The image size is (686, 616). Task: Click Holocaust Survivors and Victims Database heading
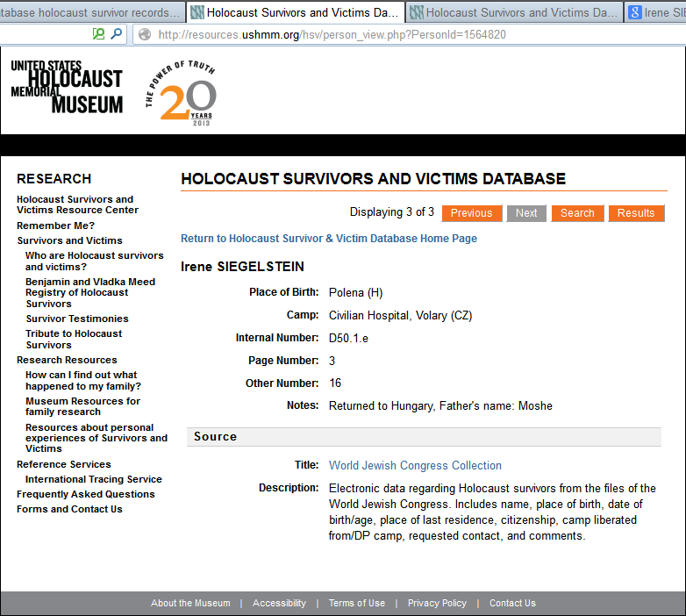[x=373, y=179]
